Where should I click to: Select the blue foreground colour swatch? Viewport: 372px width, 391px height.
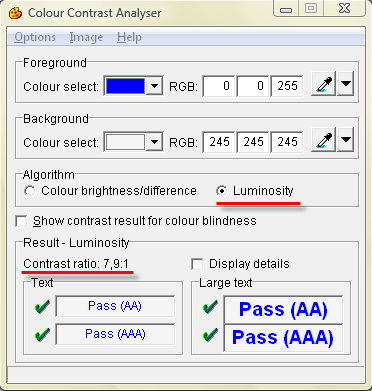point(125,86)
